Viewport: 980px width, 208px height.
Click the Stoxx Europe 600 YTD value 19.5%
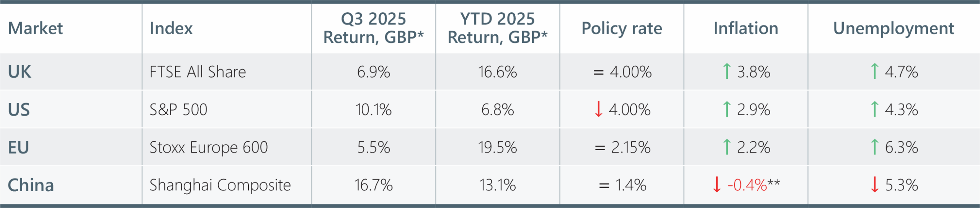[x=497, y=147]
